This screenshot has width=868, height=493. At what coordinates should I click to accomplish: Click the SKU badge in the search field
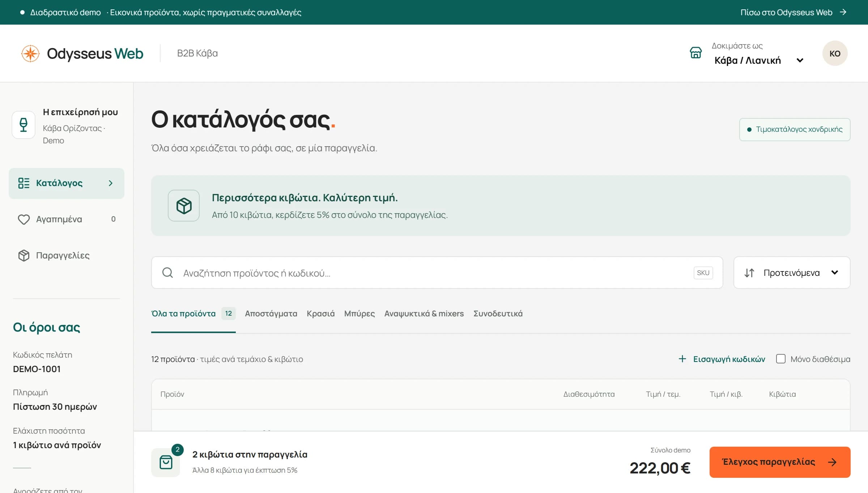(703, 273)
